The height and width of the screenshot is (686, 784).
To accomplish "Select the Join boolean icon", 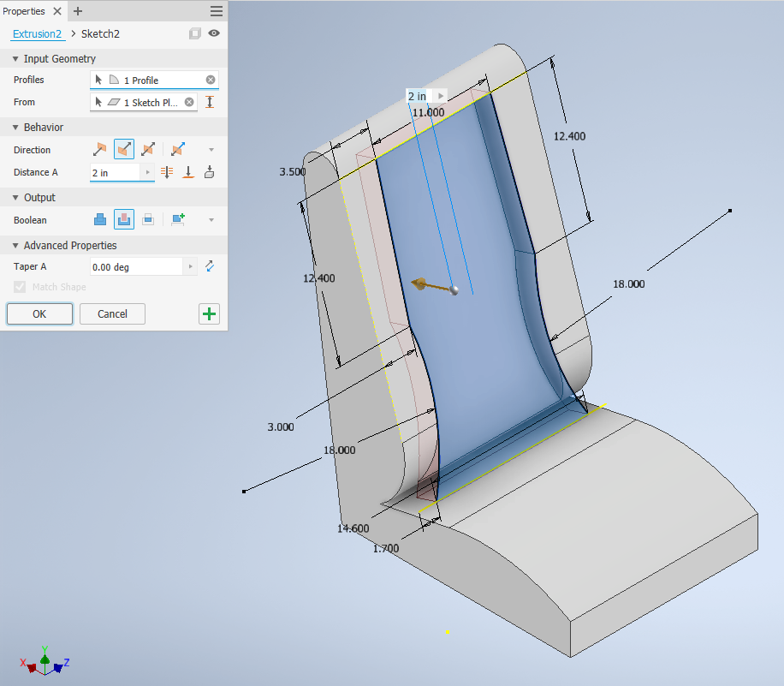I will point(100,219).
